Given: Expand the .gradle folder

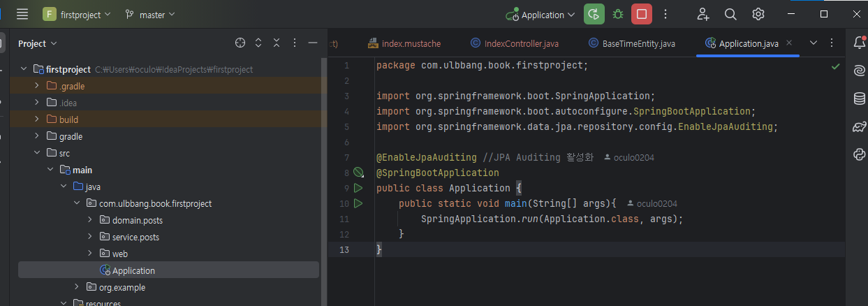Looking at the screenshot, I should 37,86.
